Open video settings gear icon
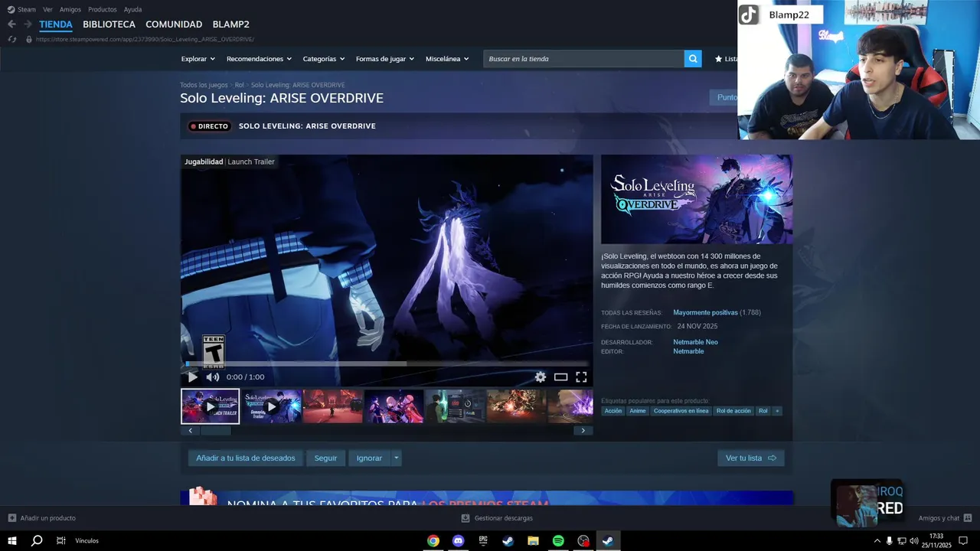This screenshot has height=551, width=980. [x=541, y=377]
